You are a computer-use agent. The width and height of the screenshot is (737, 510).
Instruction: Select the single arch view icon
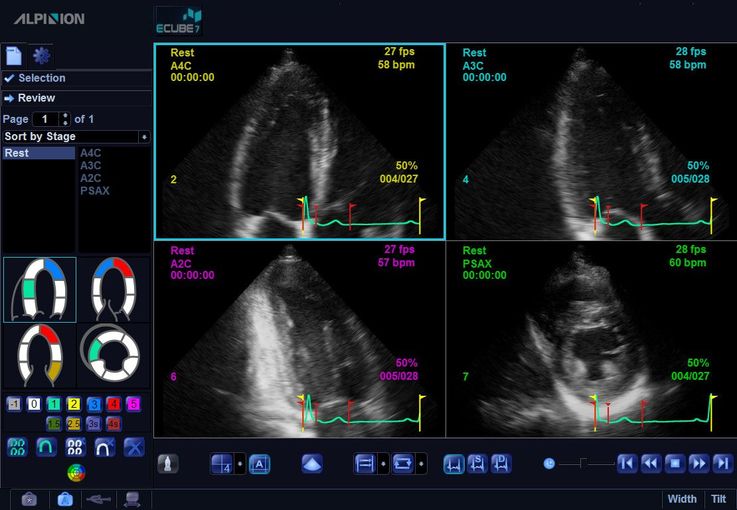point(47,447)
